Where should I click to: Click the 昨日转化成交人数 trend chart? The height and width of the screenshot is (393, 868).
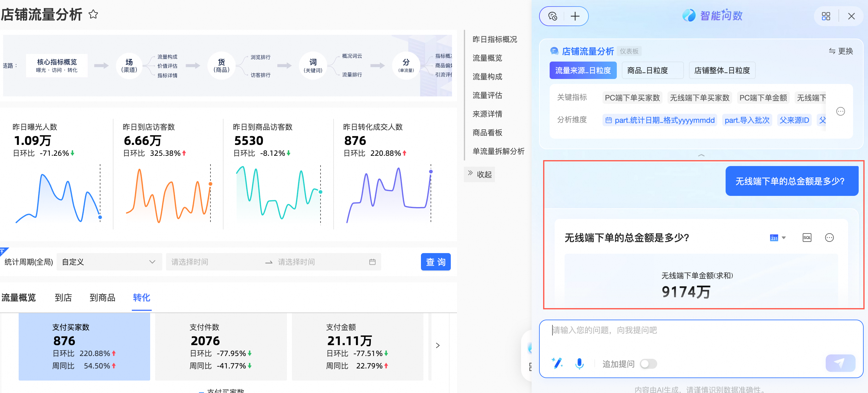click(x=389, y=194)
